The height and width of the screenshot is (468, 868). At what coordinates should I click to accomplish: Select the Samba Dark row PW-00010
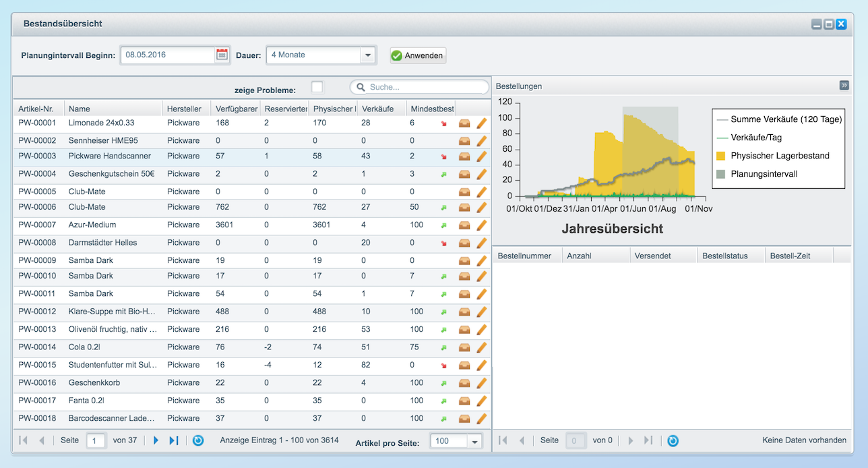pyautogui.click(x=252, y=276)
